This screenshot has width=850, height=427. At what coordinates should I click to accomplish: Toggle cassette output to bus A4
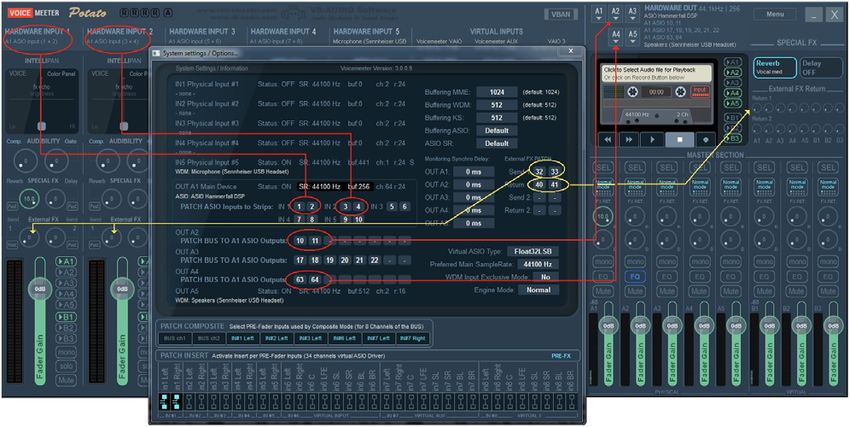coord(732,93)
